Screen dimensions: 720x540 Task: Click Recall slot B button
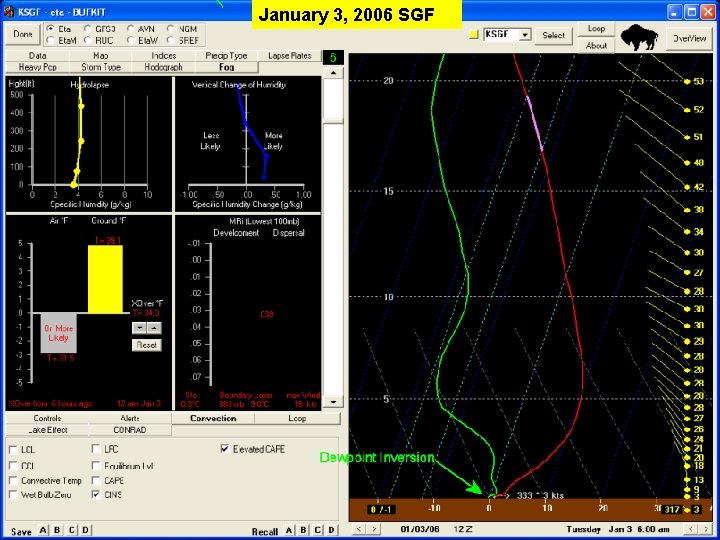(303, 530)
